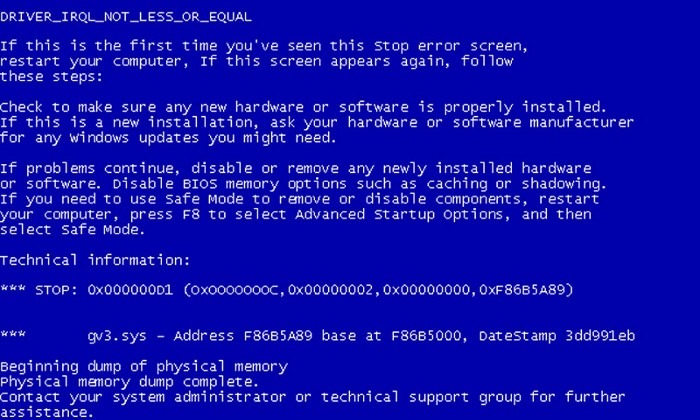Click the gv3.sys driver file name
The width and height of the screenshot is (700, 420).
(117, 336)
